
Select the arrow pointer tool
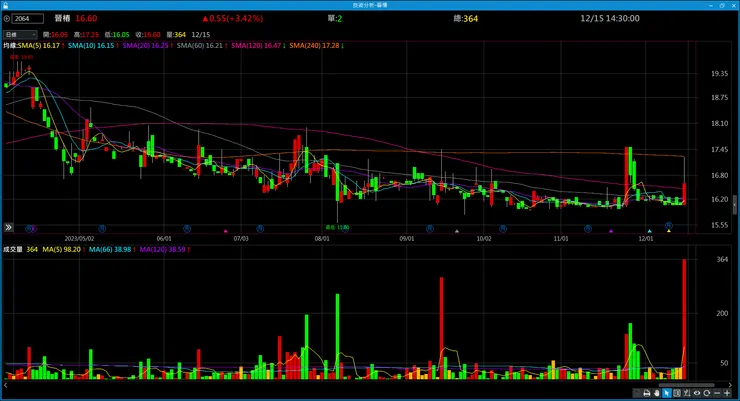667,393
